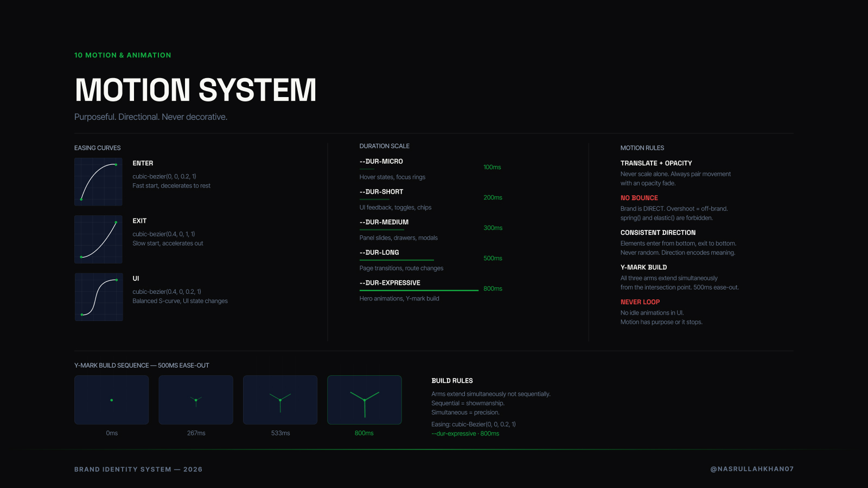
Task: Click the red 'NEVER LOOP' rule heading
Action: click(640, 302)
